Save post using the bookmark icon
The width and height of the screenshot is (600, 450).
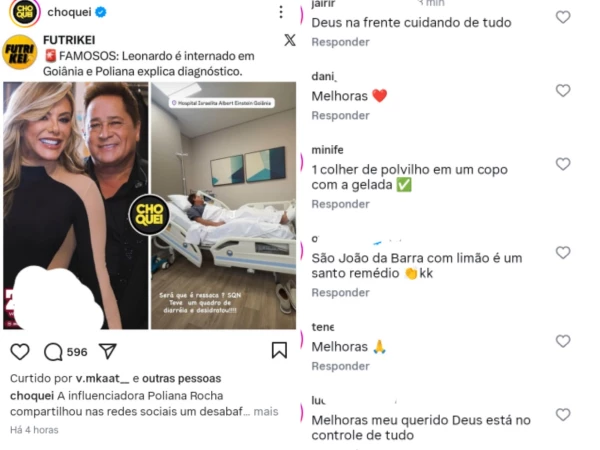pos(279,350)
